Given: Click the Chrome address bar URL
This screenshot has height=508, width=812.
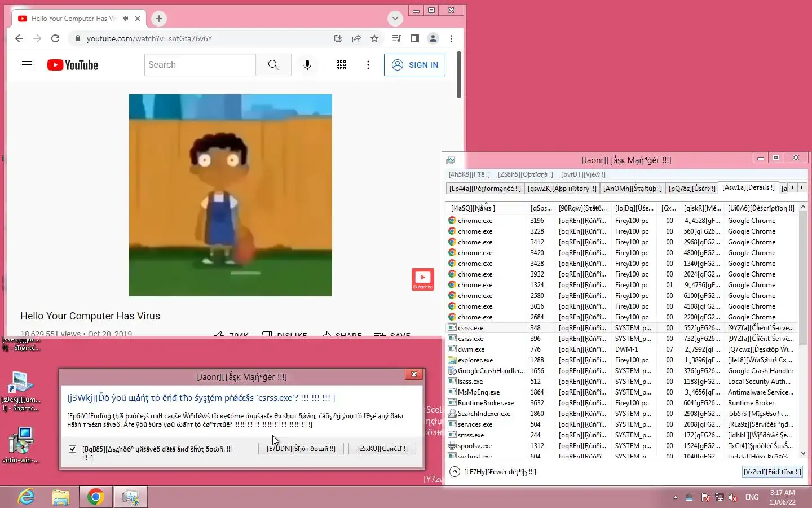Looking at the screenshot, I should 149,38.
